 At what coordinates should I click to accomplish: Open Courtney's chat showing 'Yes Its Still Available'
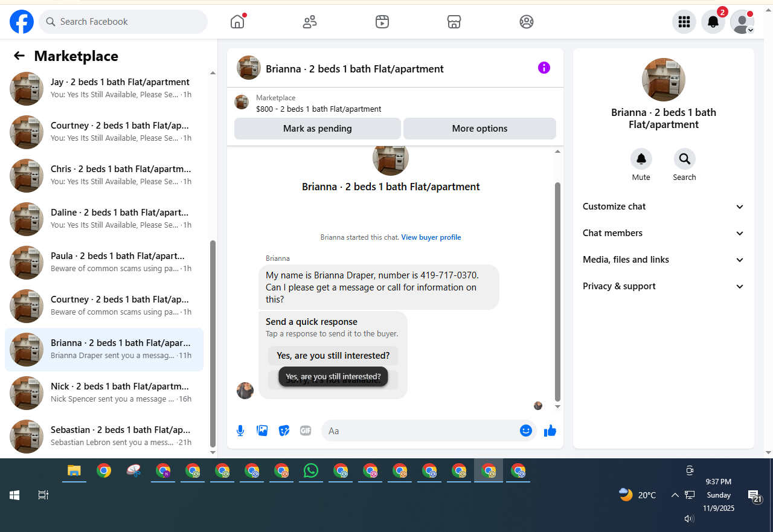[x=104, y=132]
